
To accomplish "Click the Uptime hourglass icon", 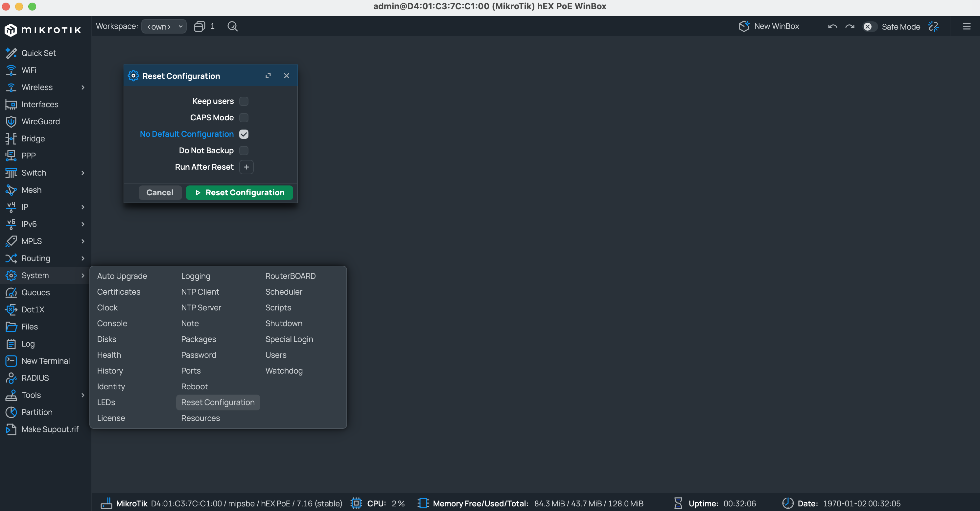I will (678, 503).
